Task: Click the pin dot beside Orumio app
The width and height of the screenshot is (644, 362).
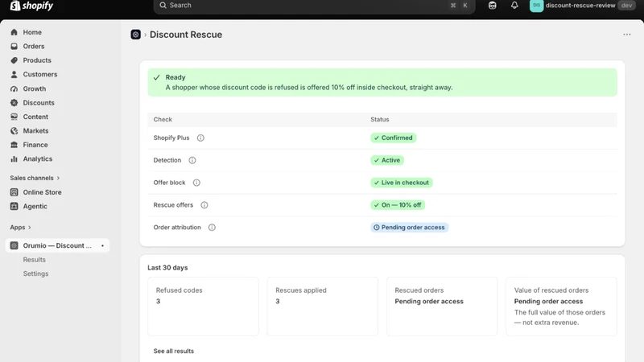Action: tap(102, 245)
